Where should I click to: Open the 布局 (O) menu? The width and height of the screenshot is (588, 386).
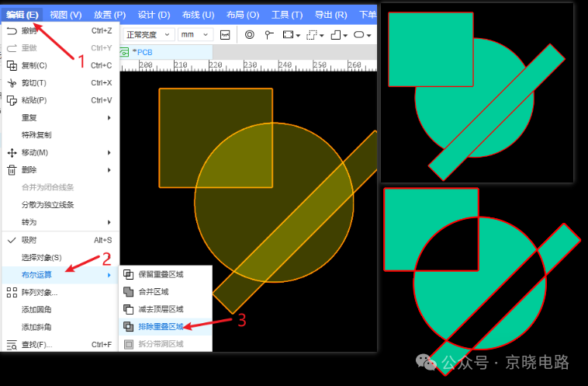pyautogui.click(x=243, y=15)
